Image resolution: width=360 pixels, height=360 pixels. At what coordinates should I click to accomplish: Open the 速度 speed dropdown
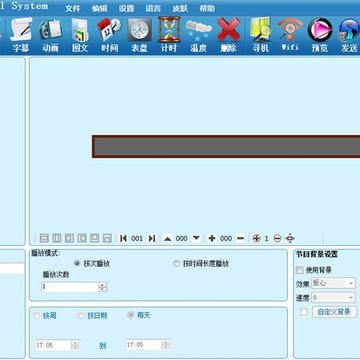pos(333,297)
